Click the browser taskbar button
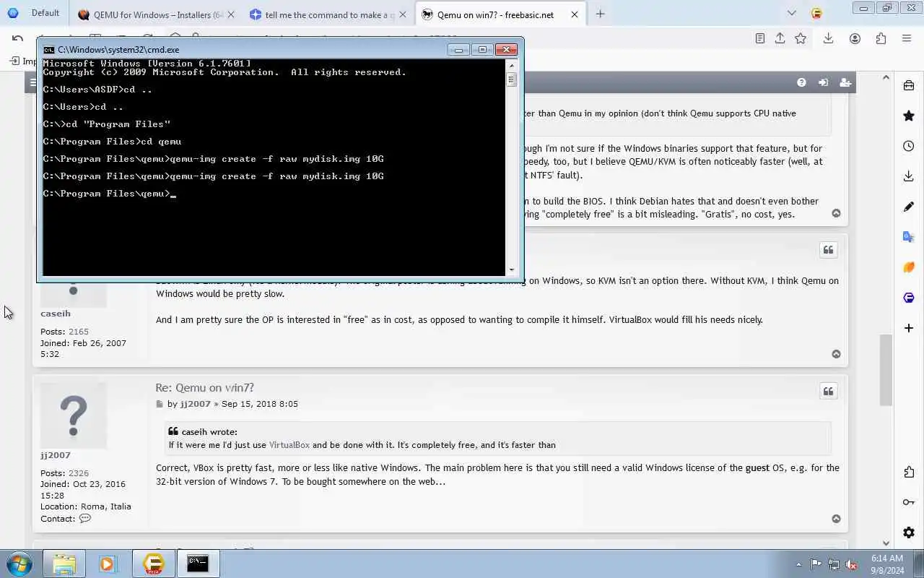The image size is (924, 578). tap(153, 564)
